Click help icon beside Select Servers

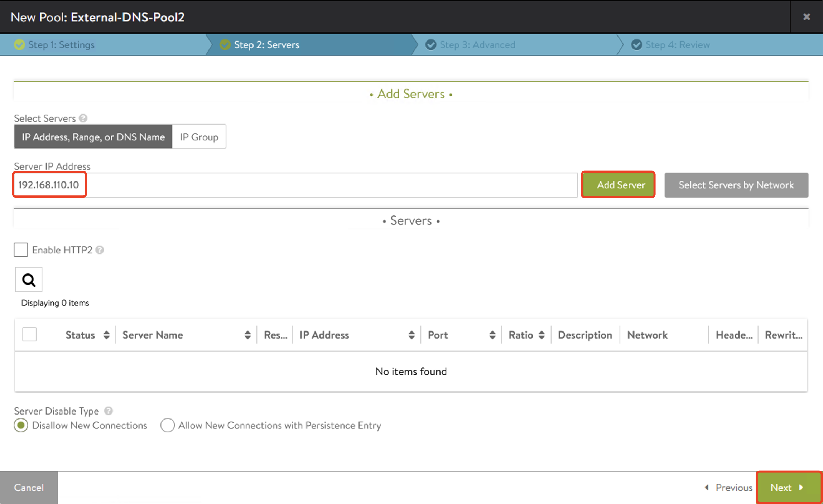83,118
